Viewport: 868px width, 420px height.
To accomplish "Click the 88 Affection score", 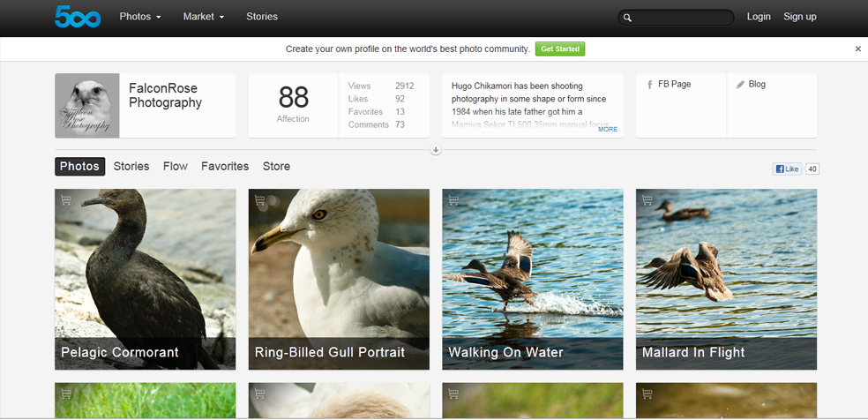I will 294,105.
